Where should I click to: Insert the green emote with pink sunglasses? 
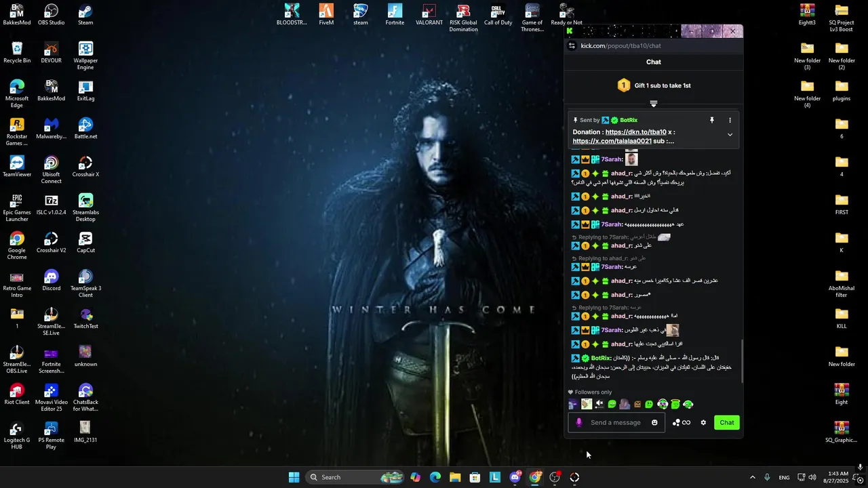pos(663,404)
